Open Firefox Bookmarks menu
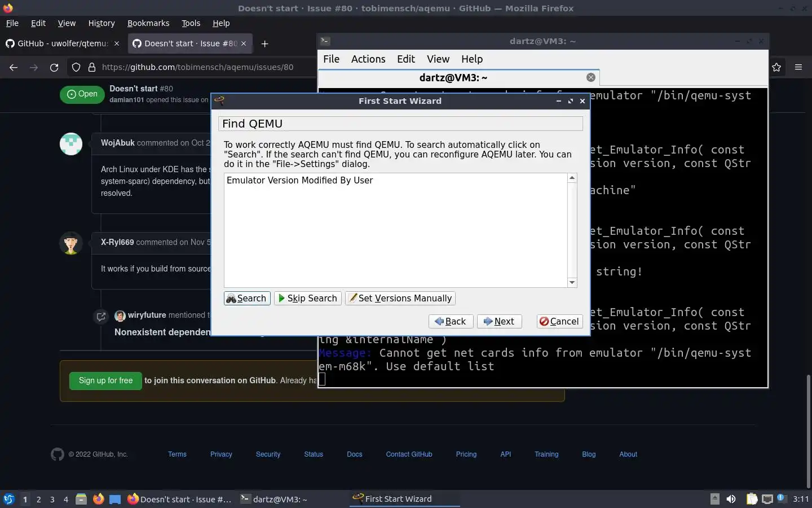This screenshot has width=812, height=508. click(x=148, y=23)
